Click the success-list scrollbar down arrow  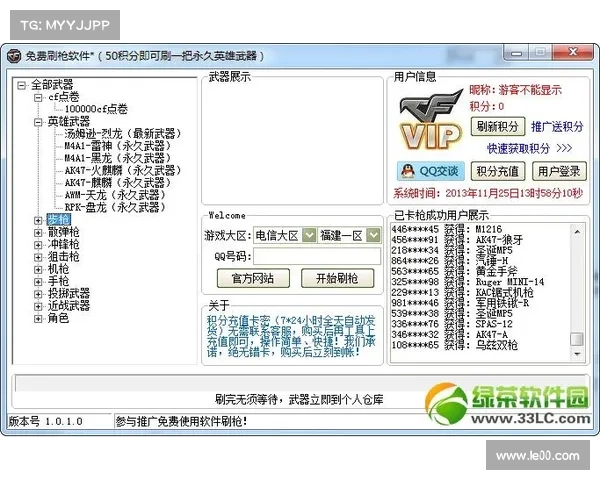(x=577, y=354)
